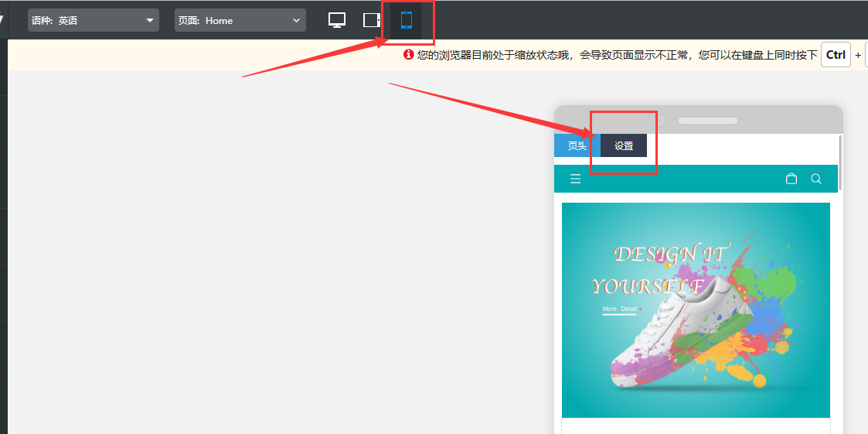Open the 设置 settings tab
Viewport: 868px width, 434px height.
[x=624, y=145]
